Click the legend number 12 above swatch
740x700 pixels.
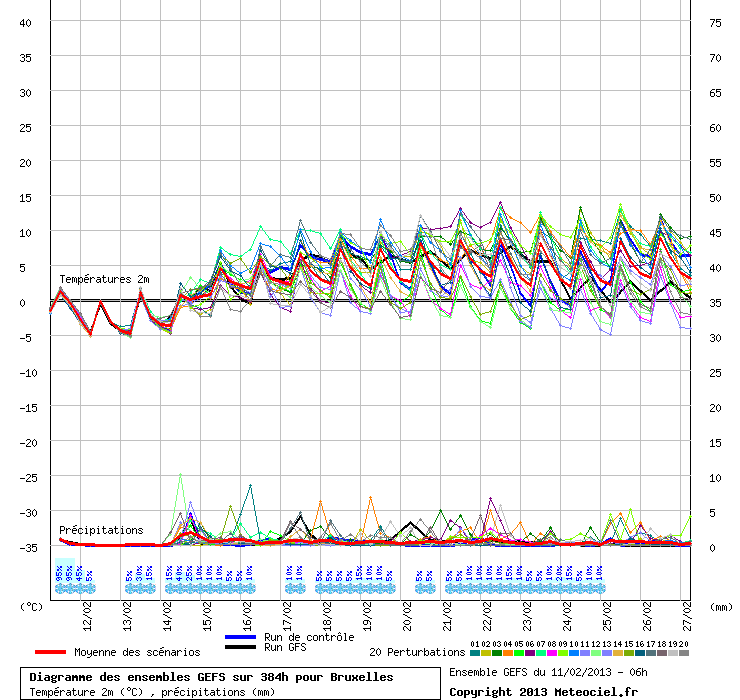pyautogui.click(x=596, y=644)
